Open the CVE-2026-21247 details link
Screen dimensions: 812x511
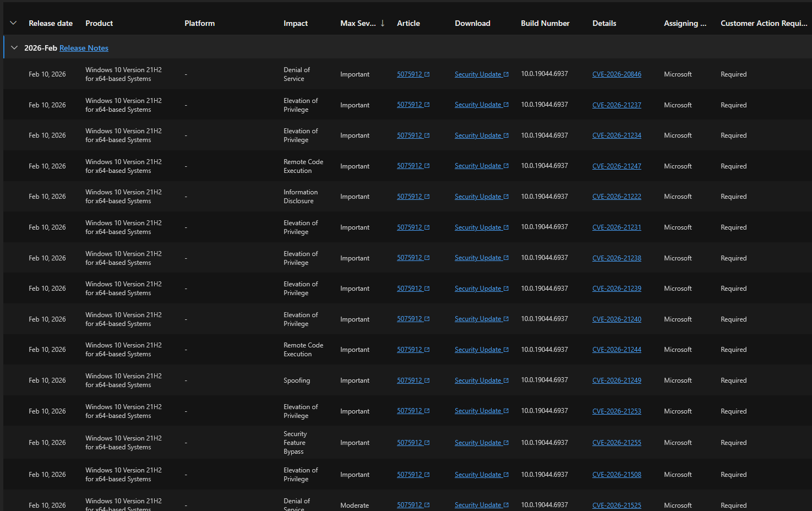(x=617, y=166)
